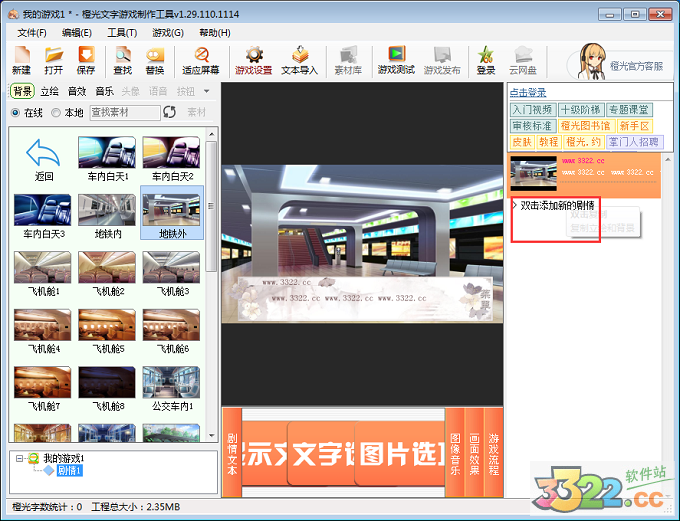This screenshot has width=680, height=521.
Task: Open the 工具(T) menu
Action: (x=122, y=32)
